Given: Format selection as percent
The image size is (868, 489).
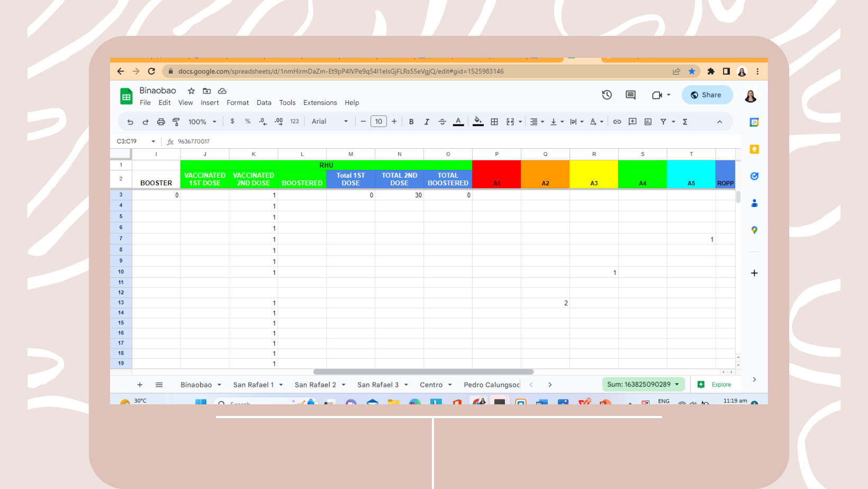Looking at the screenshot, I should 248,121.
